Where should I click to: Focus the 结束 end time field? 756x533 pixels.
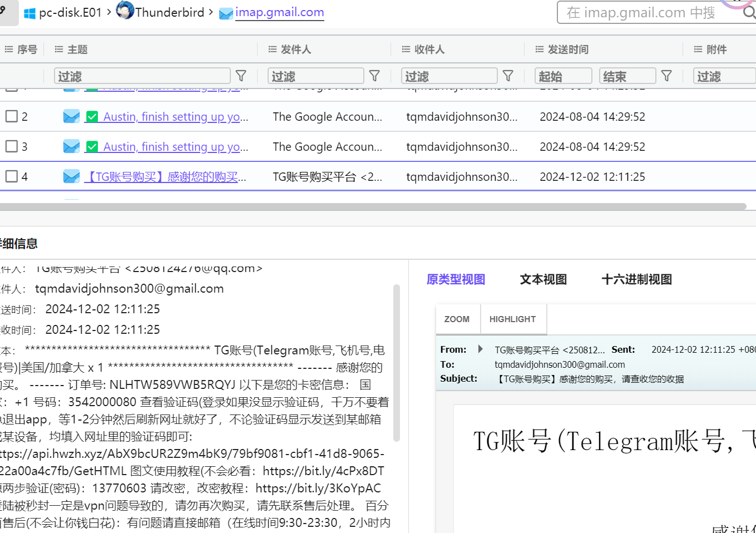(x=627, y=76)
